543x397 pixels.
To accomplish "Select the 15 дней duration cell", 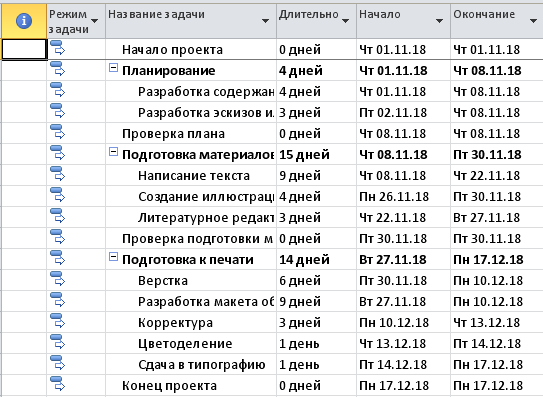I will [x=317, y=155].
